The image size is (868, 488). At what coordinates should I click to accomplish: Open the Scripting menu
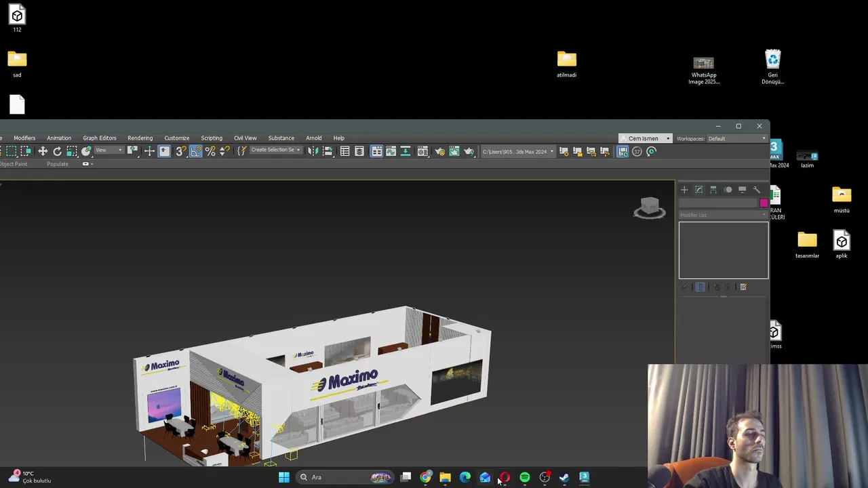212,138
